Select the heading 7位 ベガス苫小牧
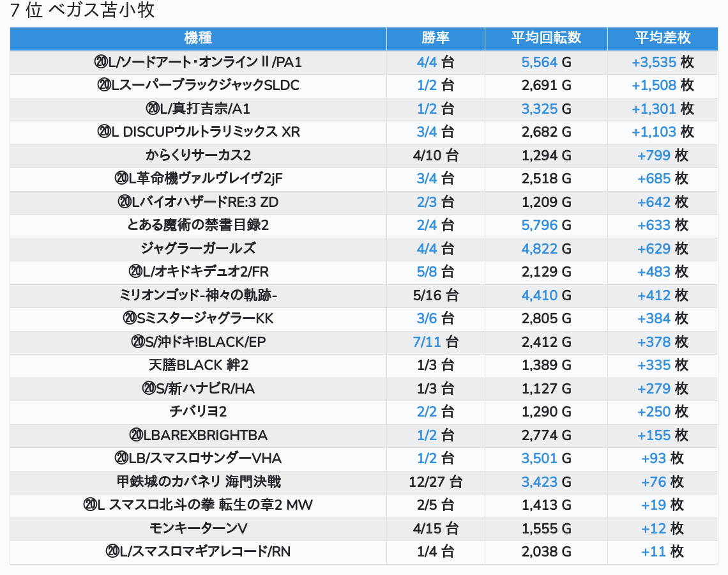Screen dimensions: 728x575 tap(82, 10)
